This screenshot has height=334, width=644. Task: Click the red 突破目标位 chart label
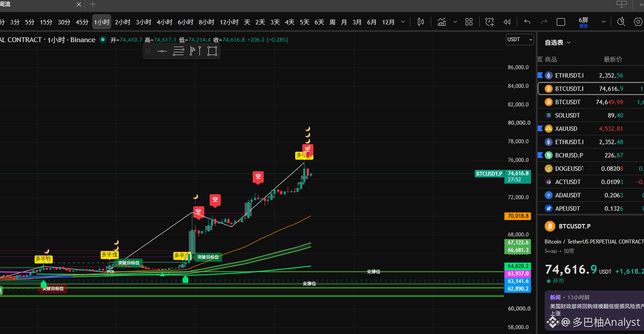(53, 289)
